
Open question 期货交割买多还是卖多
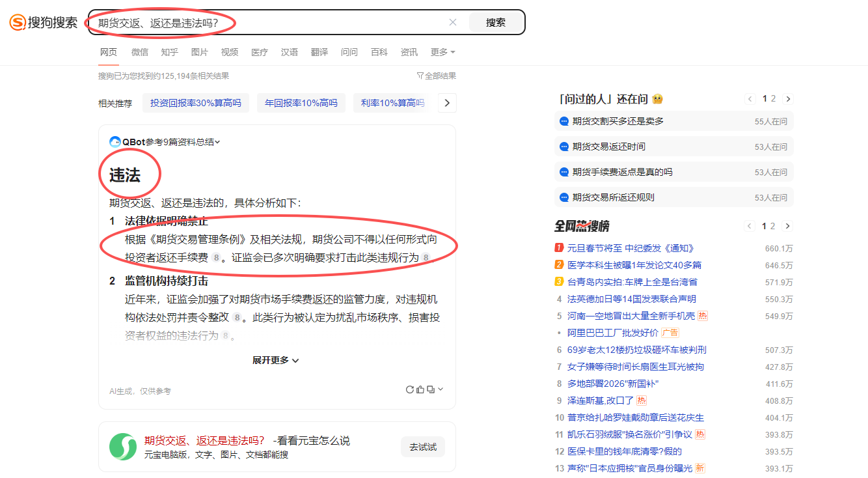tap(618, 121)
